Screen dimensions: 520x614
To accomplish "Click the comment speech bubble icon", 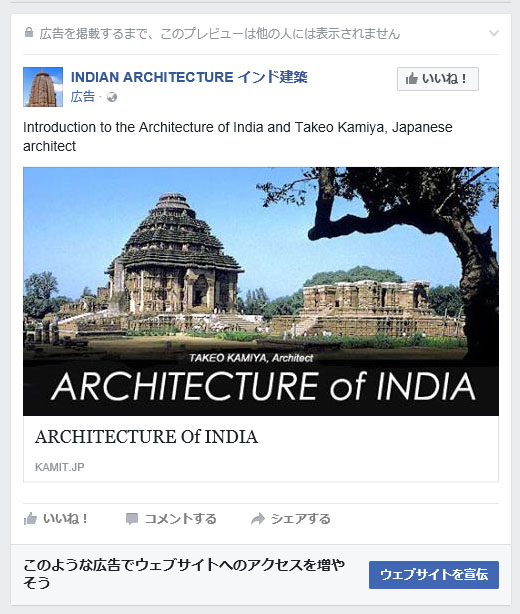I will click(x=132, y=519).
